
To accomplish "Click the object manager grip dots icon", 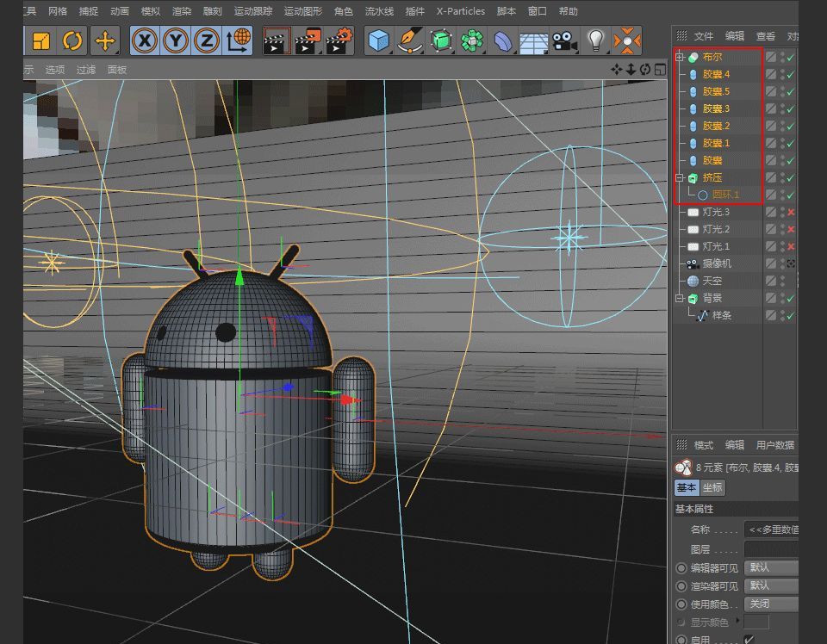I will [x=681, y=35].
